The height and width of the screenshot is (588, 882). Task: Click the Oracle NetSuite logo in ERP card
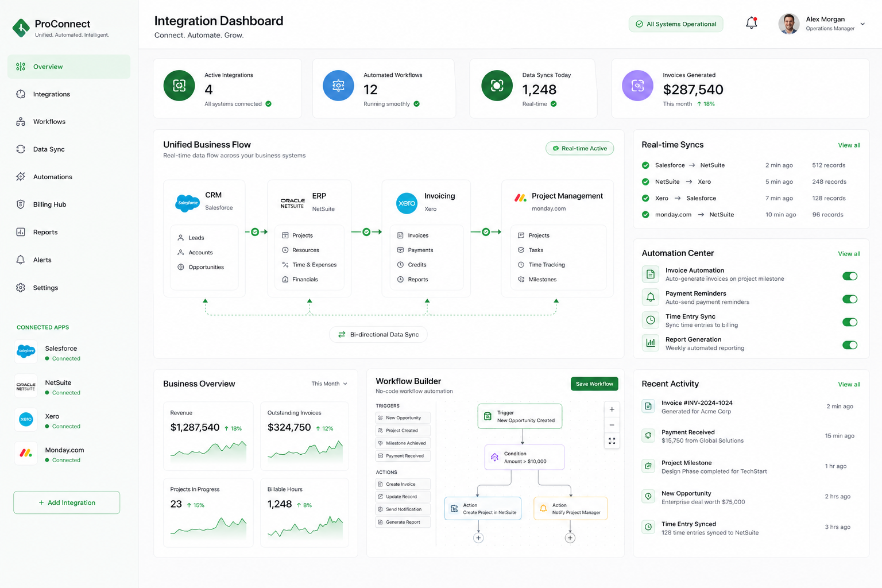tap(293, 203)
